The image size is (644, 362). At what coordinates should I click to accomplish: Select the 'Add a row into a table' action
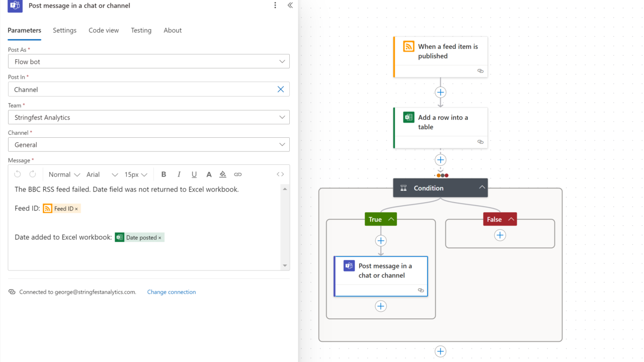440,128
